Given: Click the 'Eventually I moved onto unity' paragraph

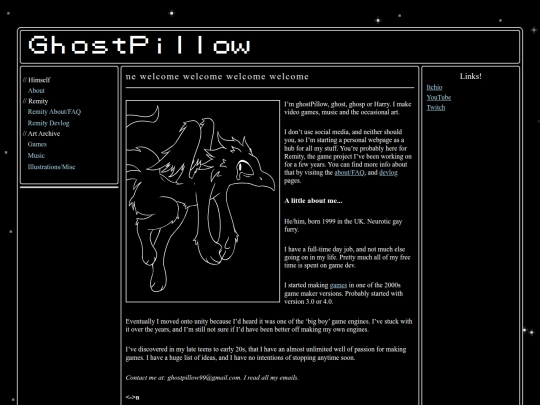Looking at the screenshot, I should 269,325.
